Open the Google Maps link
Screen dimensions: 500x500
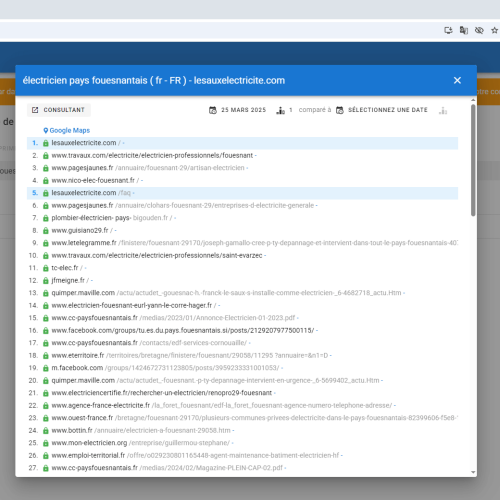click(67, 130)
